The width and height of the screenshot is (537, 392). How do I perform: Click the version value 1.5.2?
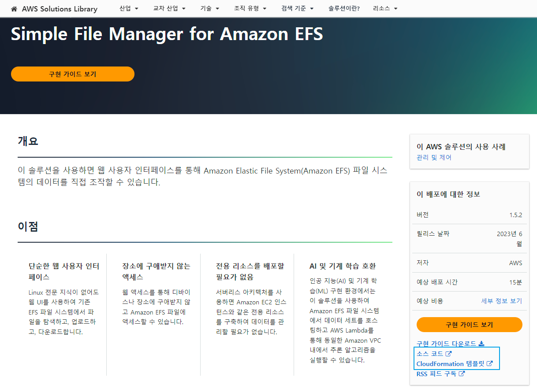pos(515,215)
